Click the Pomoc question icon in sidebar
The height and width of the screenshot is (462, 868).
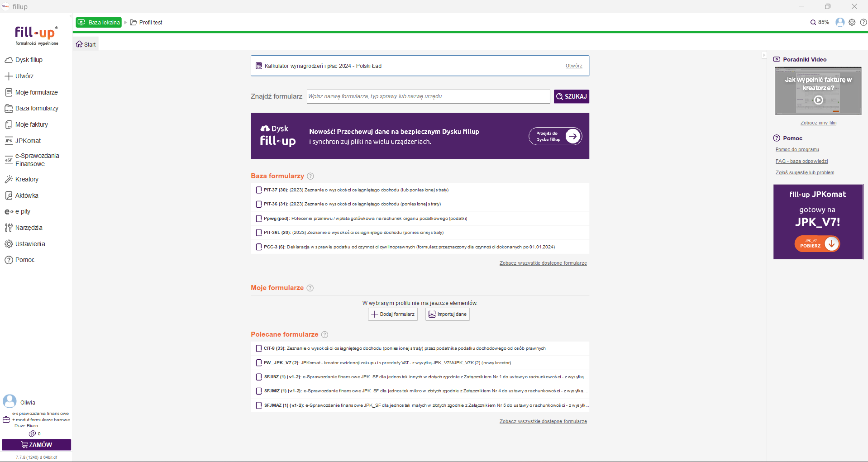[9, 260]
